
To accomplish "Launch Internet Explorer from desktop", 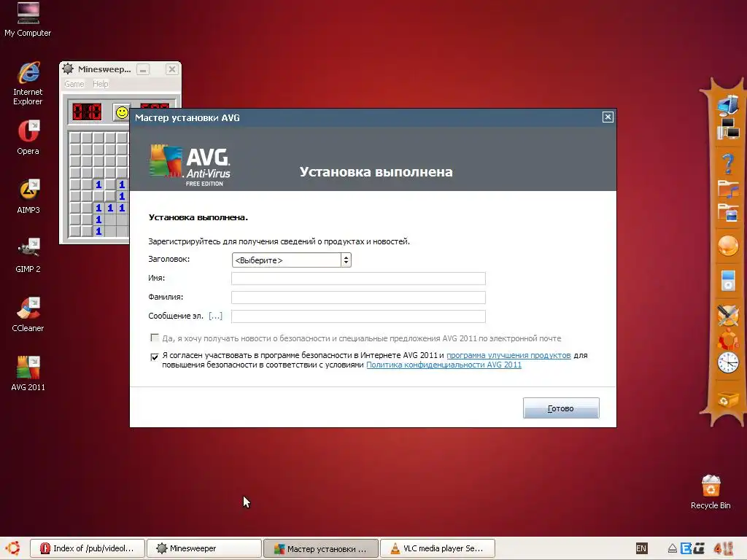I will [28, 83].
